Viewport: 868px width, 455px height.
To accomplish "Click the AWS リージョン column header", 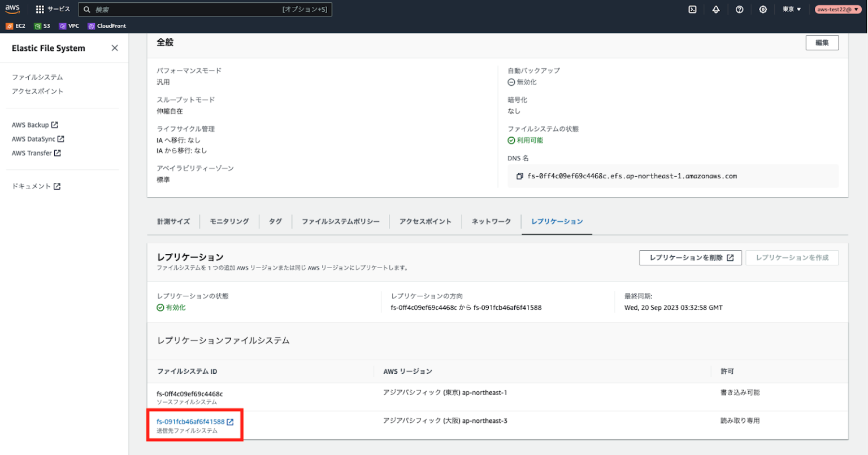I will point(407,371).
